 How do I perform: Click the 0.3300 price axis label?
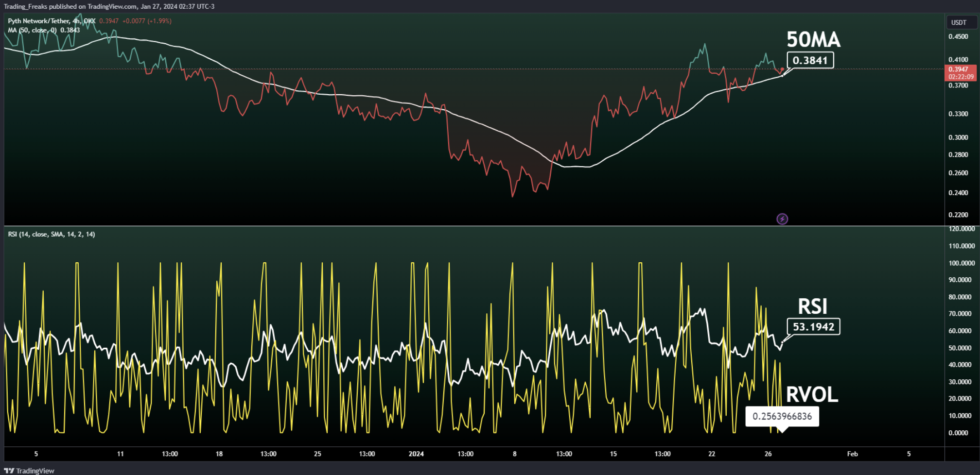(958, 114)
